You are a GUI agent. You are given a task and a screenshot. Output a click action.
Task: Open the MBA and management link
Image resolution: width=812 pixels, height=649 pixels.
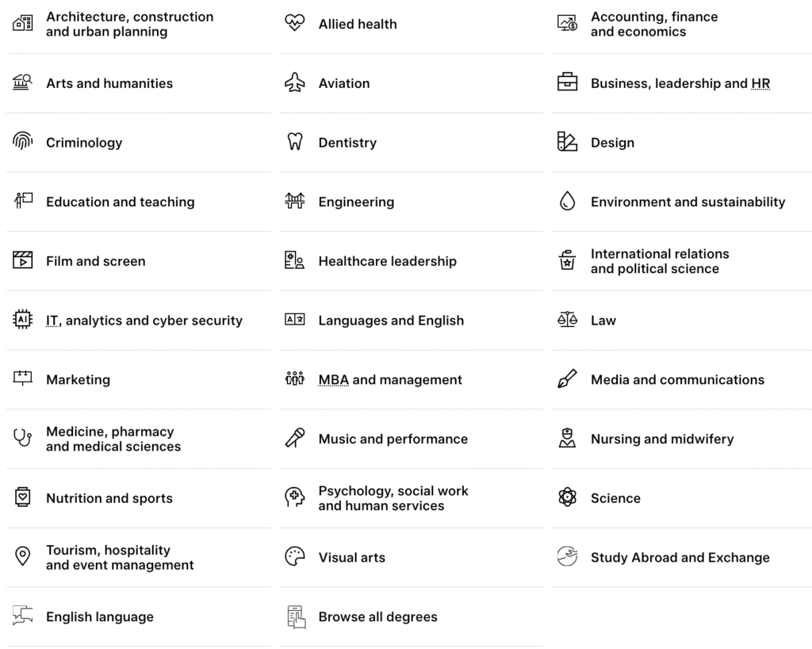[x=390, y=380]
